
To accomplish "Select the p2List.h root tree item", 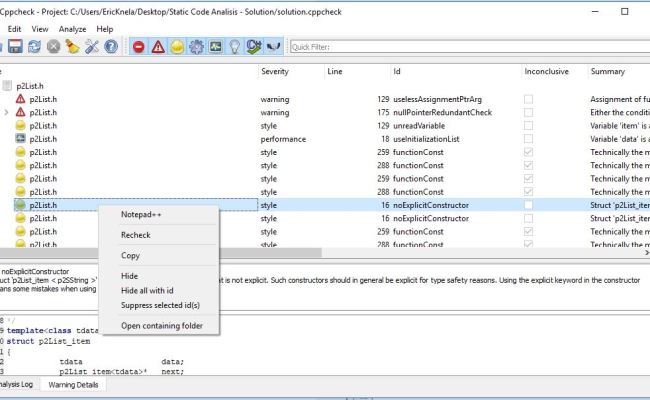I will point(30,86).
